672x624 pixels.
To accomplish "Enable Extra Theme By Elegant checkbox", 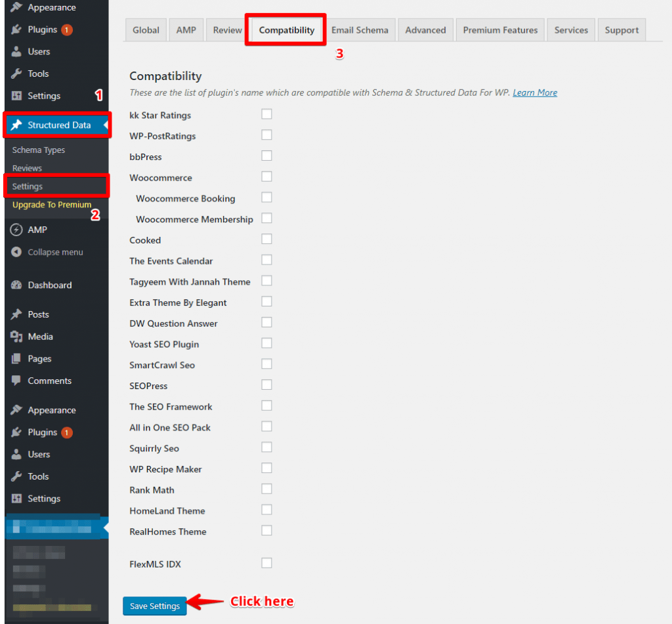I will [x=266, y=301].
